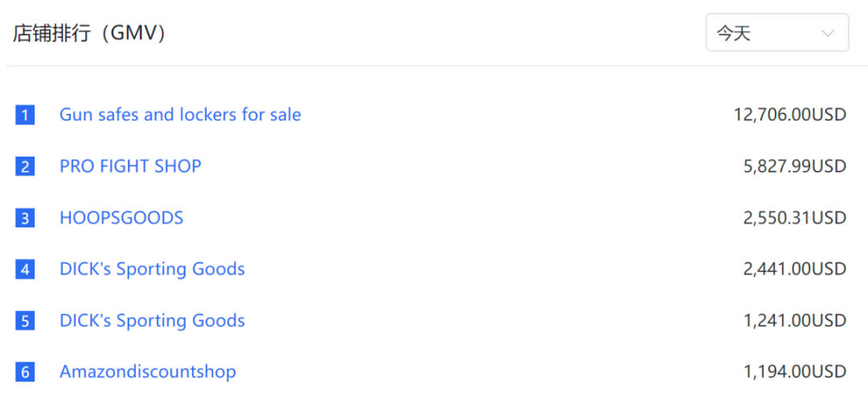This screenshot has height=412, width=868.
Task: Click the rank 1 badge icon
Action: point(25,115)
